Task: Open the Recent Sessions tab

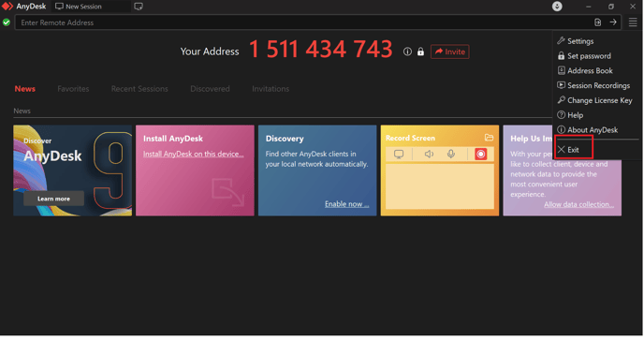Action: [x=139, y=89]
